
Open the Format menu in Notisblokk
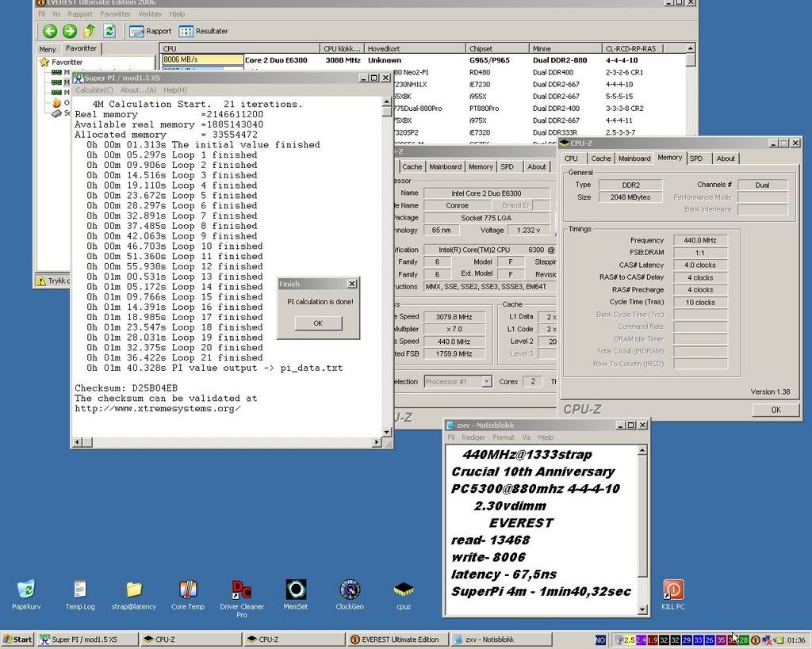[504, 437]
